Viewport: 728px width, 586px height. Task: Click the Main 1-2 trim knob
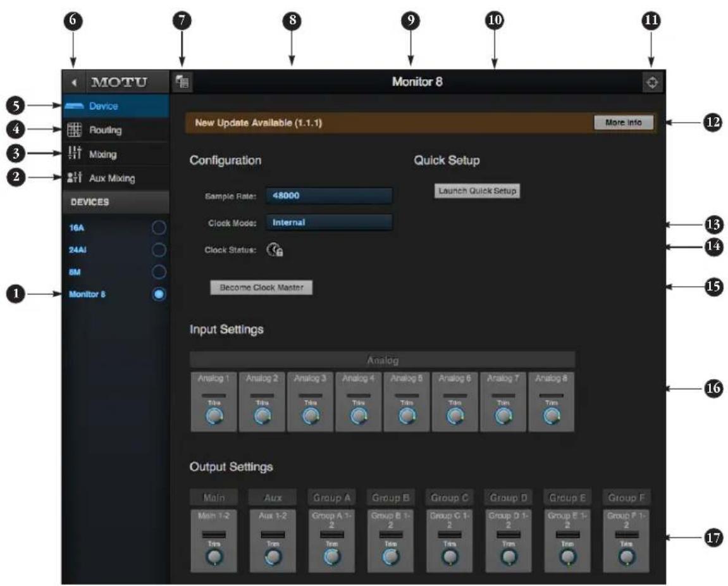click(214, 557)
